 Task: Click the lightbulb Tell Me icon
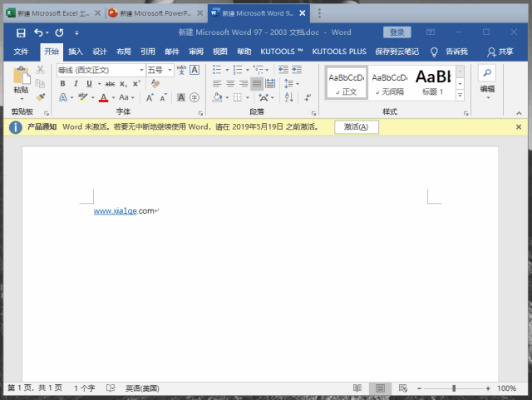coord(434,52)
